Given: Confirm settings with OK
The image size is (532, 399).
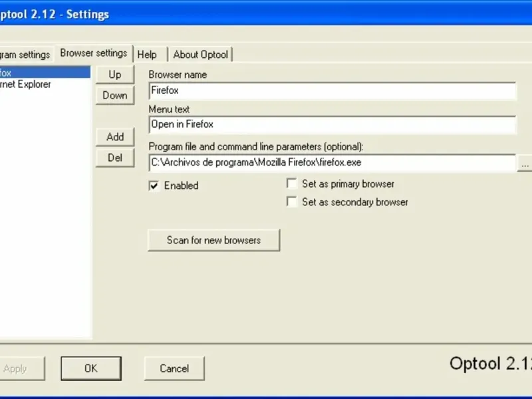Looking at the screenshot, I should [91, 368].
